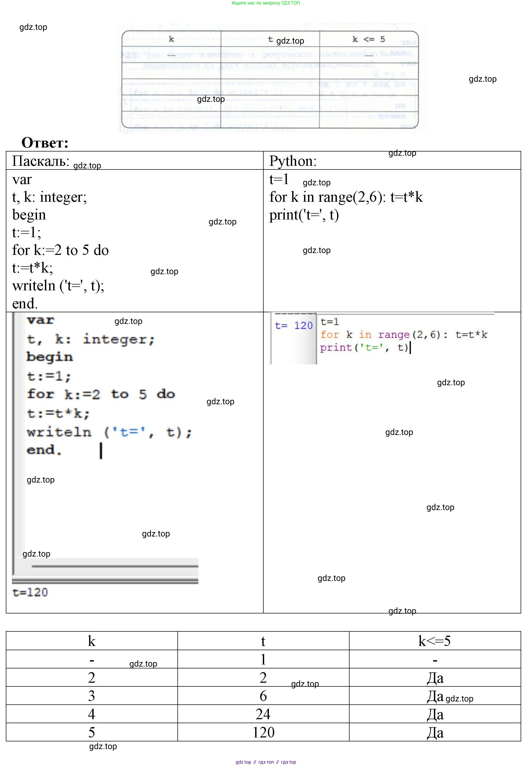
Task: Click the Паскаль: column header
Action: (x=41, y=161)
